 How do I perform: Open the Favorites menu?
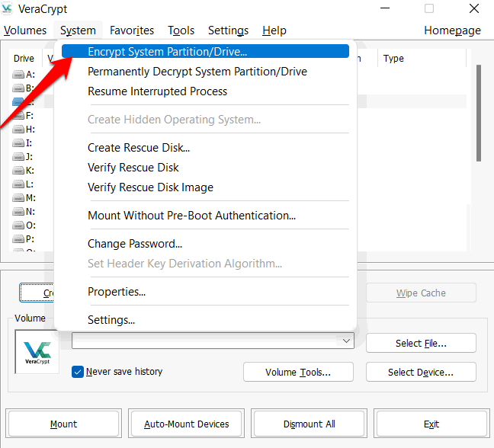tap(132, 30)
